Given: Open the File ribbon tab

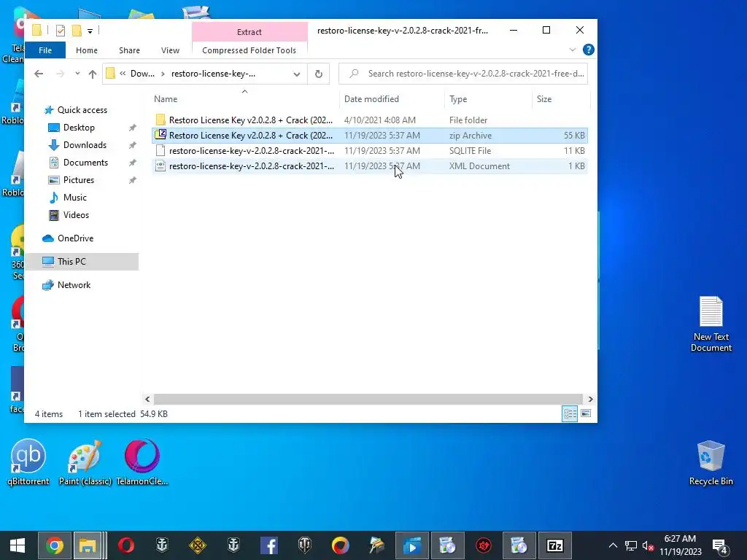Looking at the screenshot, I should click(x=45, y=50).
